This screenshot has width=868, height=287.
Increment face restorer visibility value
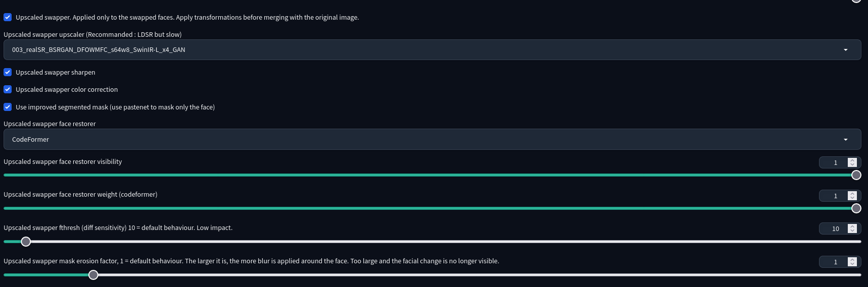(852, 160)
